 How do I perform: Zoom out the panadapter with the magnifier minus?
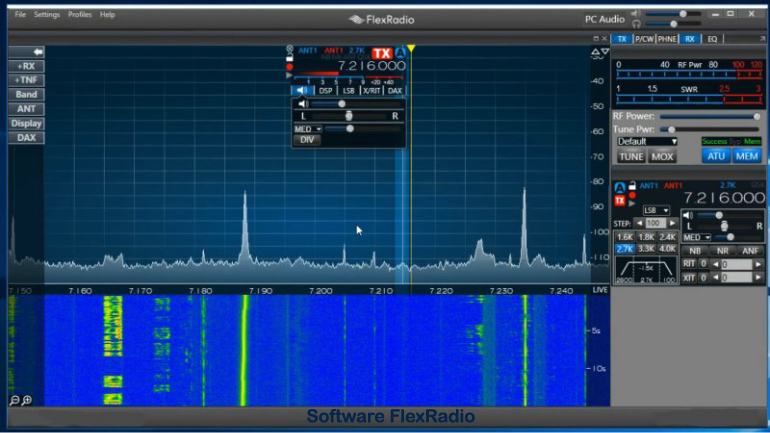point(14,401)
